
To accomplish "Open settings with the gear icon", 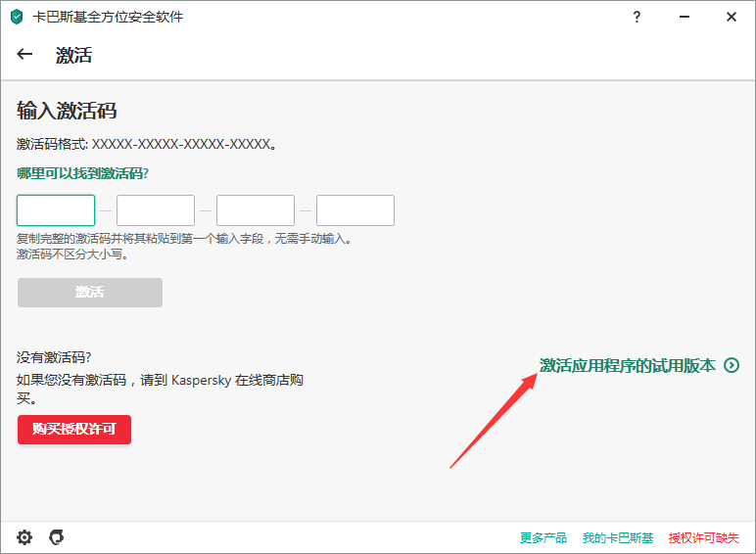I will click(x=24, y=536).
